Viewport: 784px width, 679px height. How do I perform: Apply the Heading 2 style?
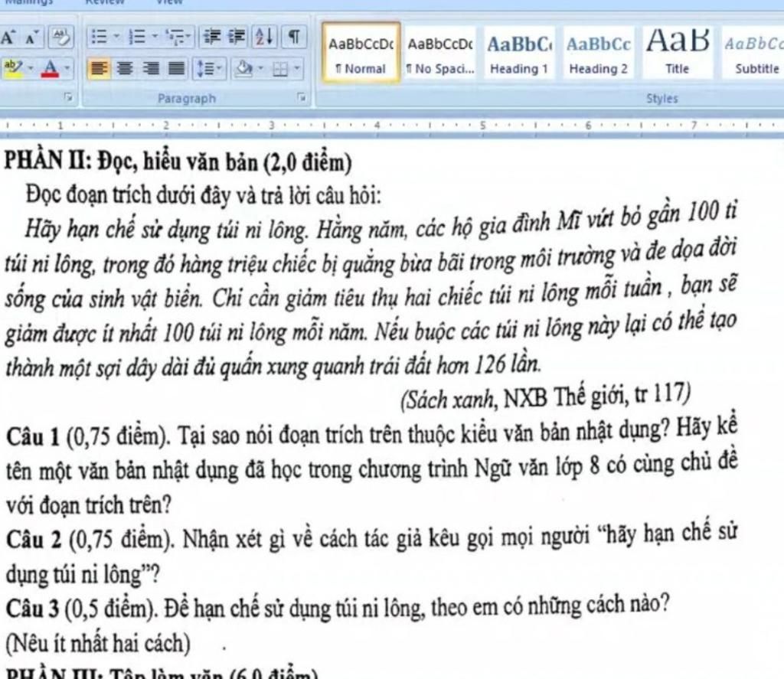[x=598, y=53]
